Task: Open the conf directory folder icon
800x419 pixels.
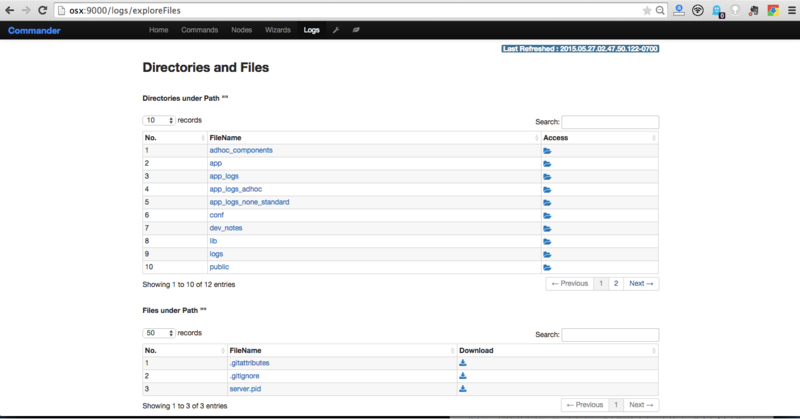Action: [x=547, y=215]
